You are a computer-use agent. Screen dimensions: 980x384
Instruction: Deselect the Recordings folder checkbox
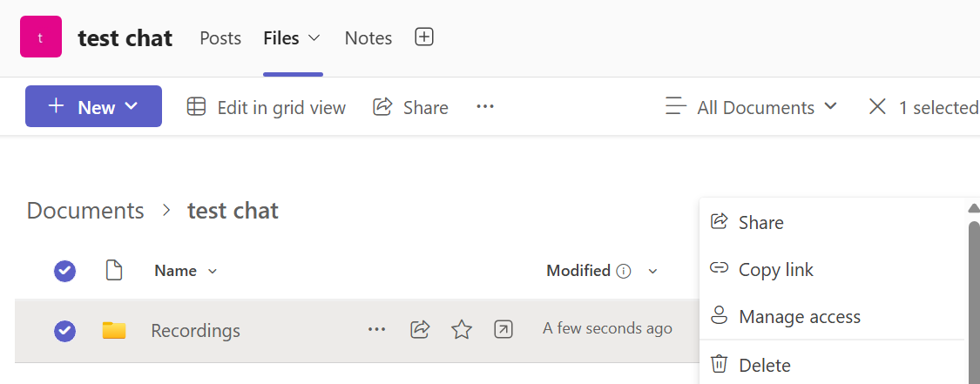[64, 331]
